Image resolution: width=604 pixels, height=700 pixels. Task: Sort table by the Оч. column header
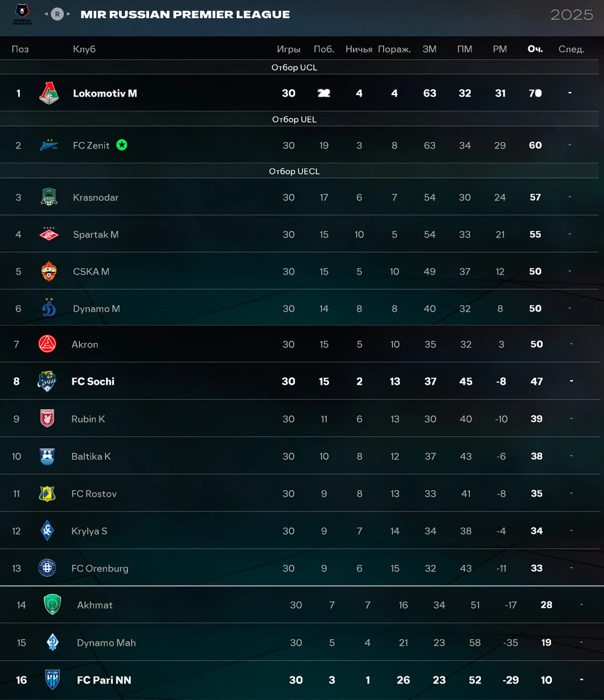pyautogui.click(x=535, y=49)
